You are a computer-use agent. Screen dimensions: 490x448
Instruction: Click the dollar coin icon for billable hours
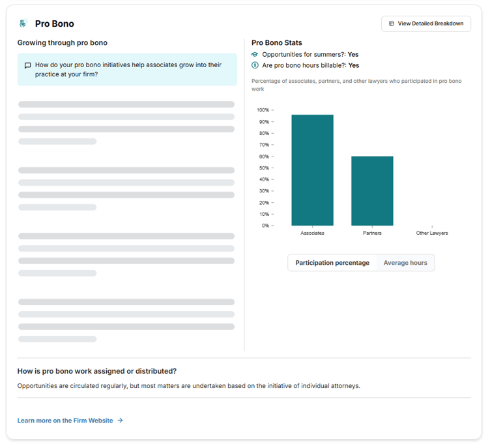click(x=255, y=65)
